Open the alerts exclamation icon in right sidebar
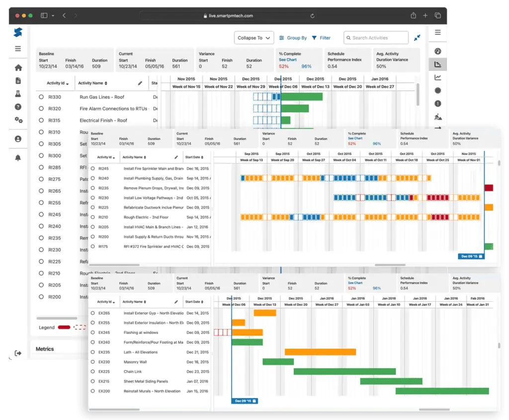Viewport: 509px width, 420px height. click(x=438, y=104)
